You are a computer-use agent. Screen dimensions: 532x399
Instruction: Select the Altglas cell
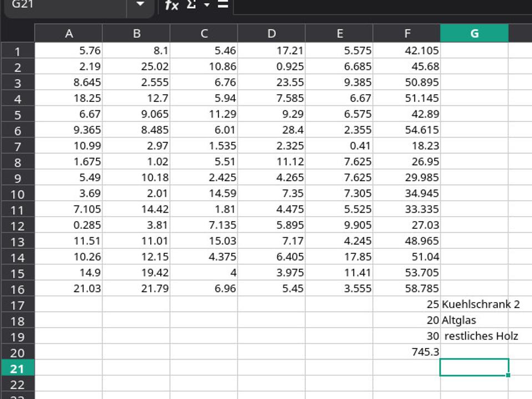pos(474,320)
